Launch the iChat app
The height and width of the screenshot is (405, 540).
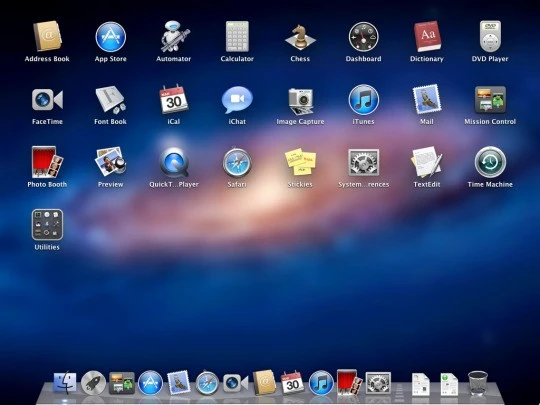[237, 100]
